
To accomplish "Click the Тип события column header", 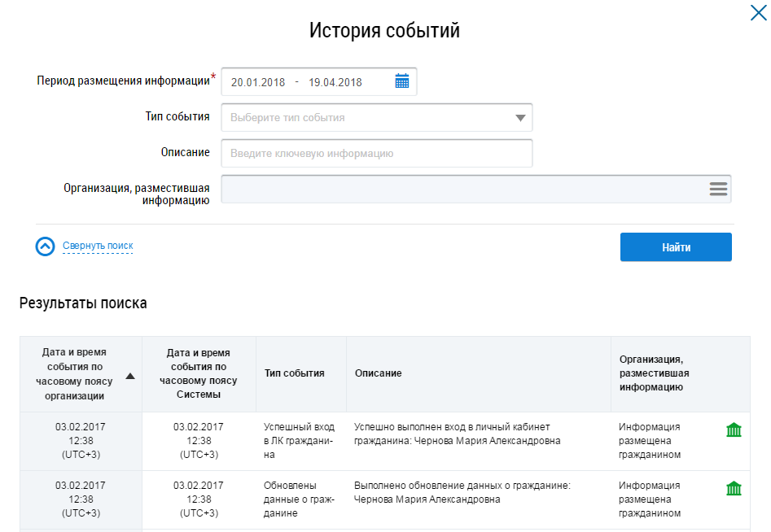I will coord(295,373).
